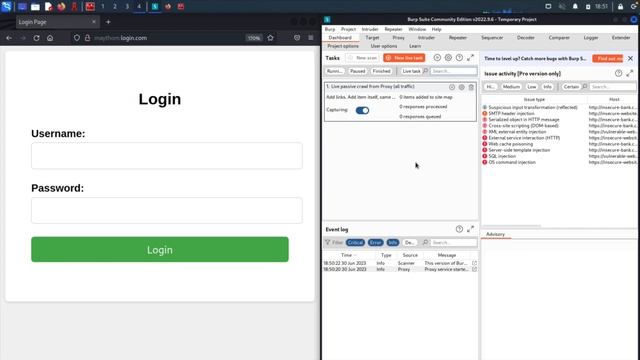The image size is (640, 360).
Task: Click the Find out more banner button
Action: tap(608, 59)
